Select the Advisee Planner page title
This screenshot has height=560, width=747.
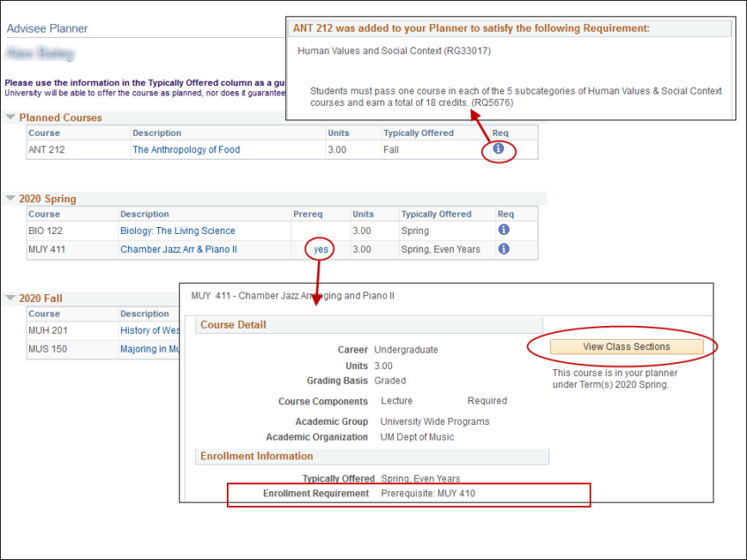coord(47,28)
